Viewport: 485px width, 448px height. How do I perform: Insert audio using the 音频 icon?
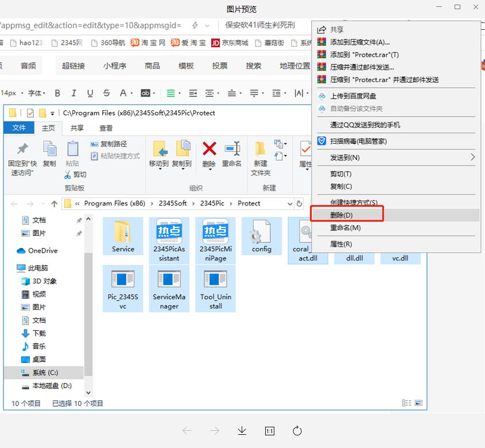[x=28, y=65]
